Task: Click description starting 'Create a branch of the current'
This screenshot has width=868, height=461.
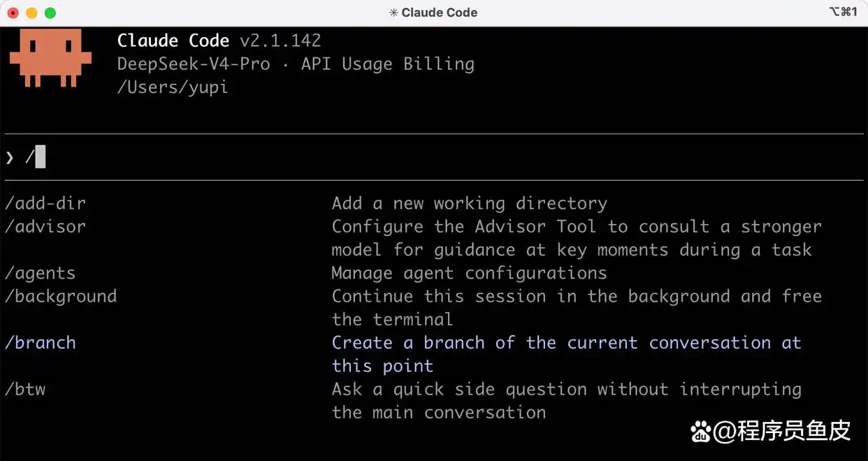Action: 566,354
